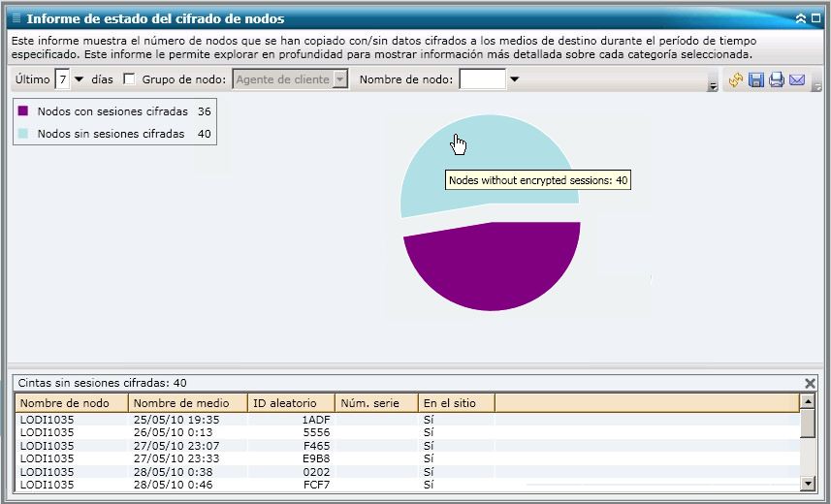Image resolution: width=831 pixels, height=504 pixels.
Task: Click inside the 'Nombre de nodo' text field
Action: pyautogui.click(x=482, y=79)
